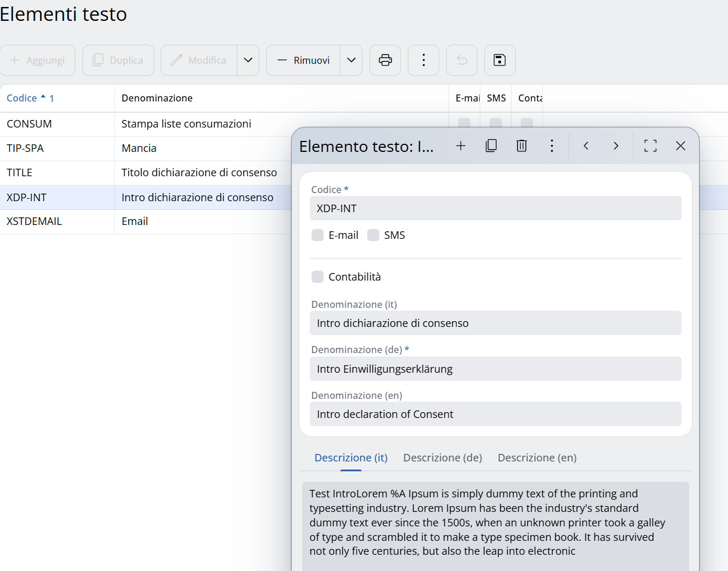This screenshot has height=571, width=728.
Task: Expand dialog to fullscreen
Action: (650, 146)
